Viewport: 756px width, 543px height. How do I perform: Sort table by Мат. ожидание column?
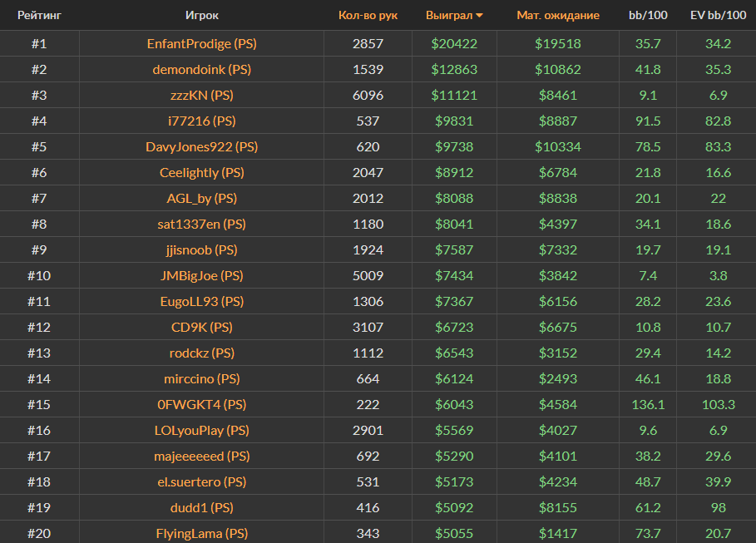pos(557,15)
